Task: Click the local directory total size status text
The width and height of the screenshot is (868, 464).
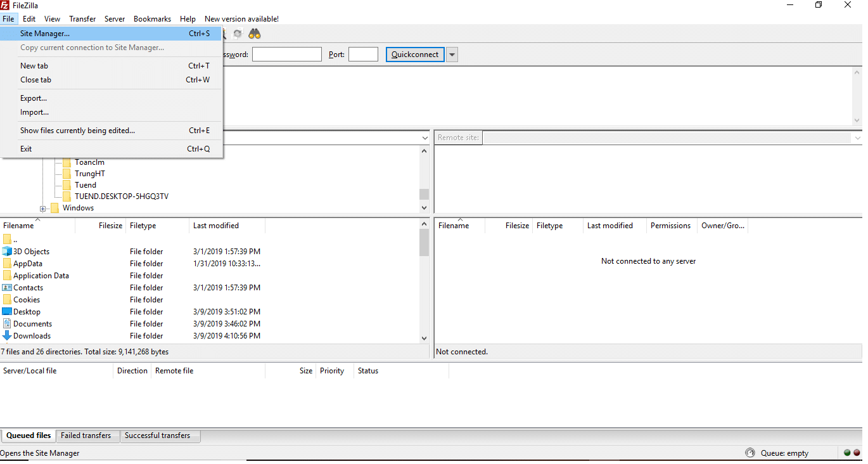Action: tap(85, 352)
